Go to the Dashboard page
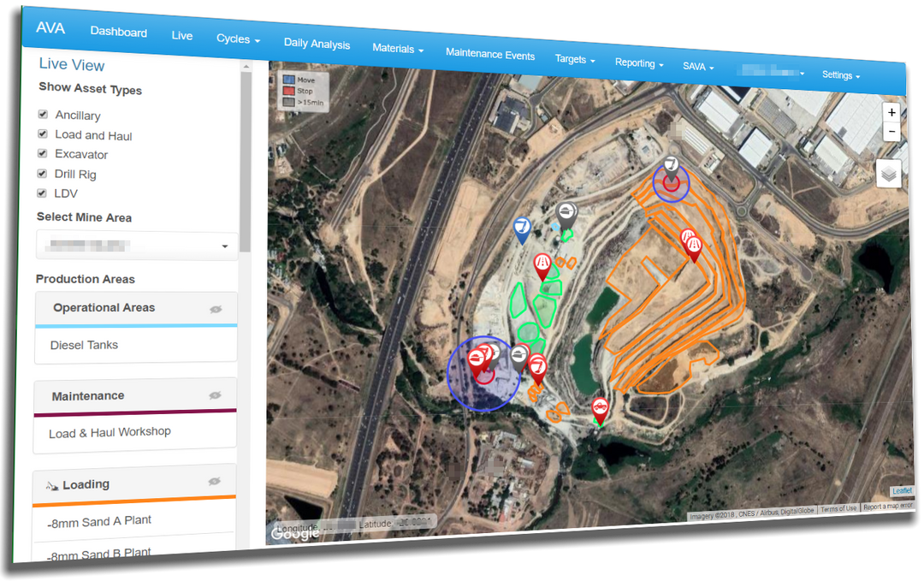Viewport: 924px width, 581px height. click(x=119, y=33)
